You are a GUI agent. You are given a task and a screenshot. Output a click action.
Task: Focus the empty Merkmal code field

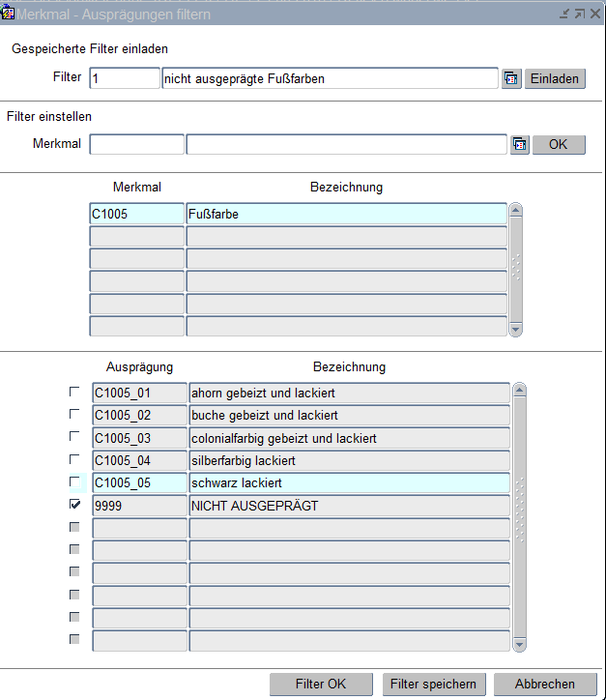[136, 145]
